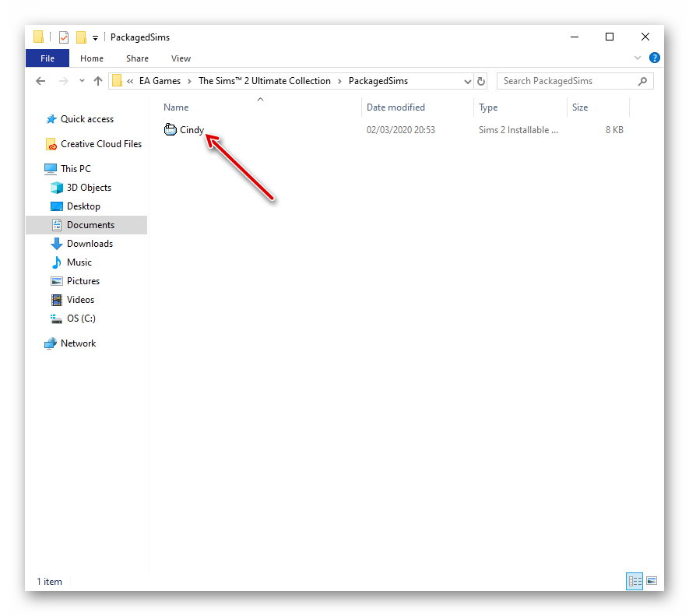This screenshot has width=689, height=616.
Task: Show hidden path segments via double chevron
Action: tap(130, 81)
